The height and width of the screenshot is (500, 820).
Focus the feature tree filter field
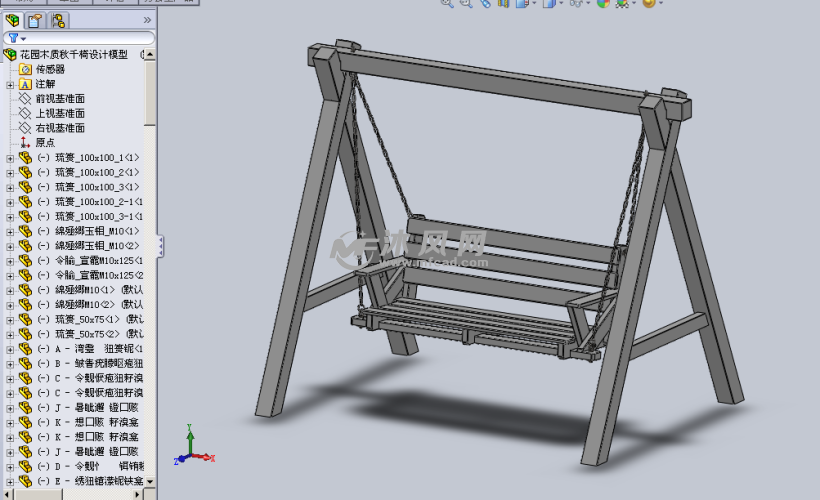(x=79, y=38)
